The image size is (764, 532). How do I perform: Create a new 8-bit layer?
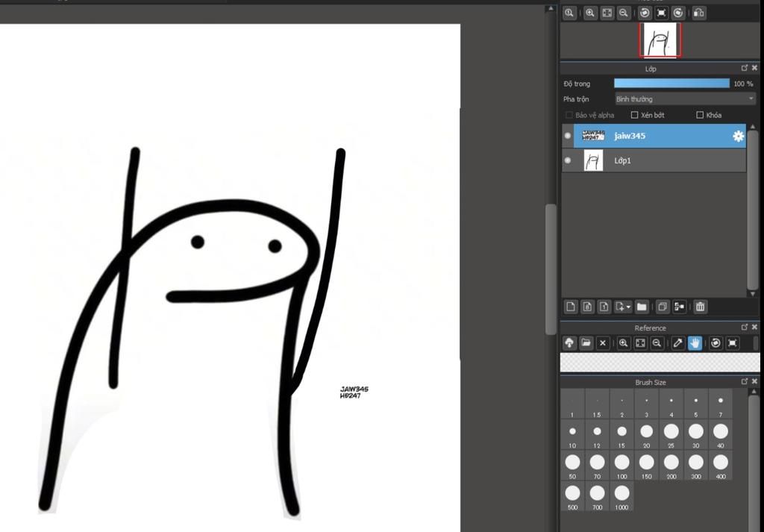tap(588, 307)
